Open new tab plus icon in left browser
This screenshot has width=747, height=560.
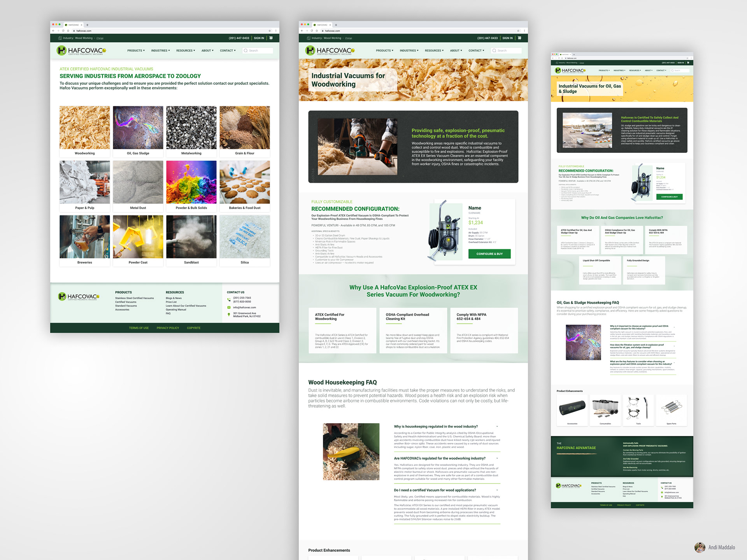(x=87, y=25)
